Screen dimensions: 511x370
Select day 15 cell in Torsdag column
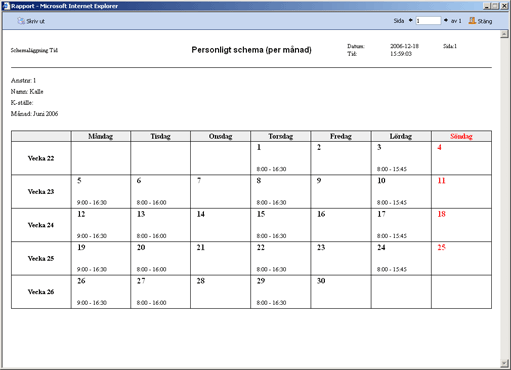click(x=280, y=225)
